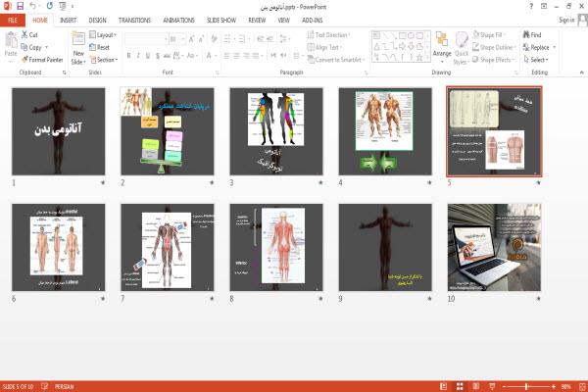
Task: Switch to the DESIGN tab
Action: 97,21
